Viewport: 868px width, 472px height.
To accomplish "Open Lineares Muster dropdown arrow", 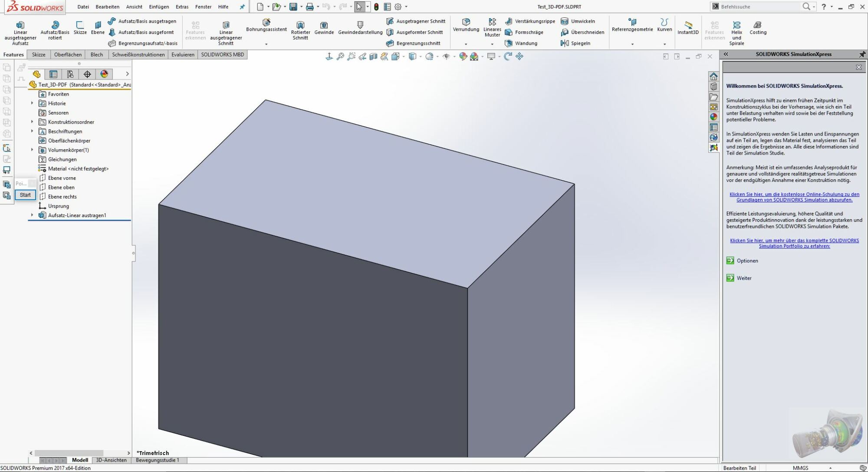I will (x=492, y=44).
